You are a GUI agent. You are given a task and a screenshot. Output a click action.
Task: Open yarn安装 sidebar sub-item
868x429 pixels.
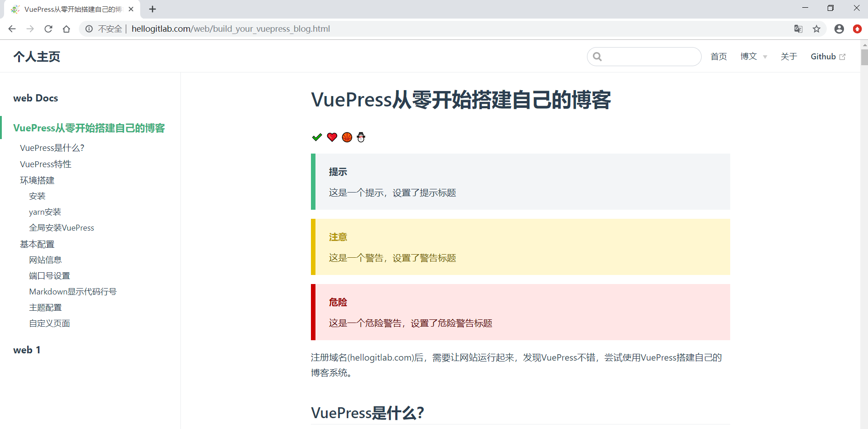(x=45, y=212)
